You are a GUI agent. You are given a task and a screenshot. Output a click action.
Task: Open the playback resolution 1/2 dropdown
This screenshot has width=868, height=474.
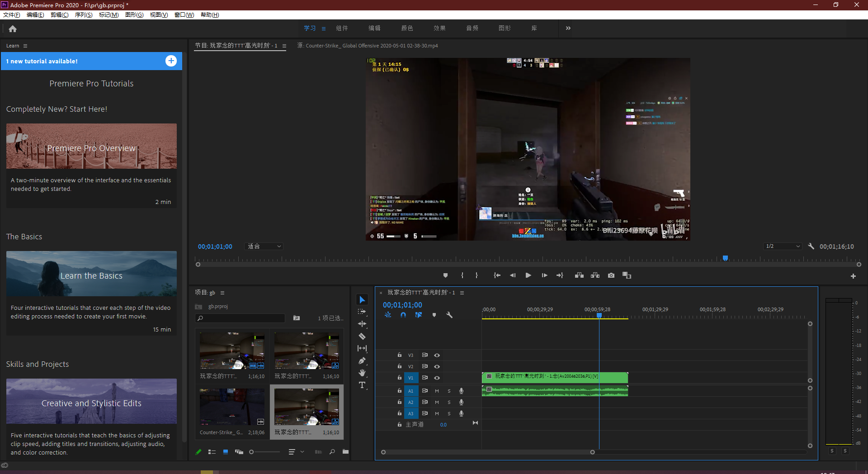point(783,246)
